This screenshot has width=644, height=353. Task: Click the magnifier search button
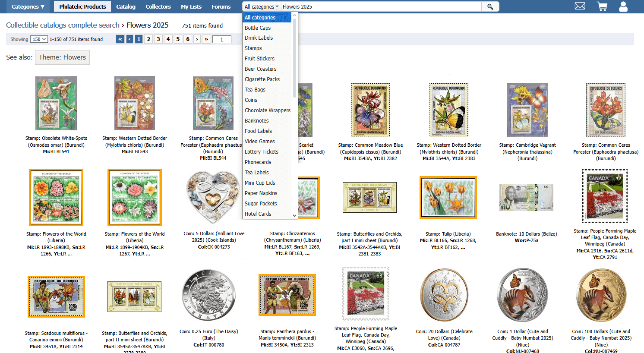[x=490, y=6]
